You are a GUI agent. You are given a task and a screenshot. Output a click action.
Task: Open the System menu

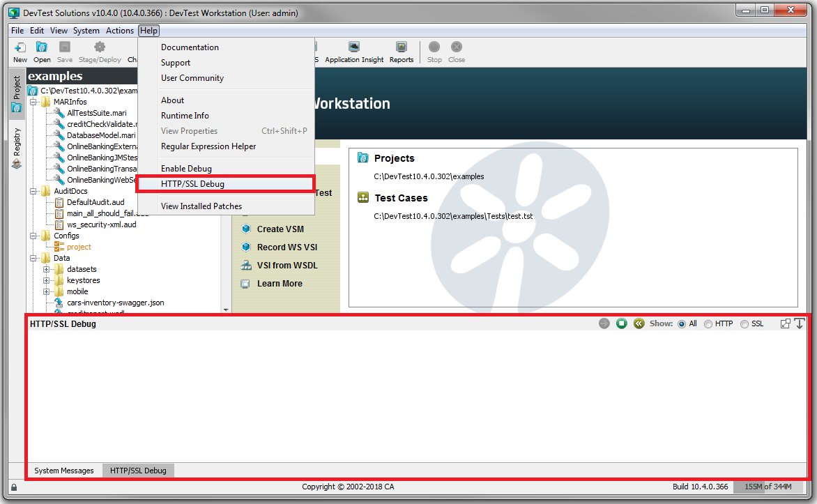click(86, 31)
